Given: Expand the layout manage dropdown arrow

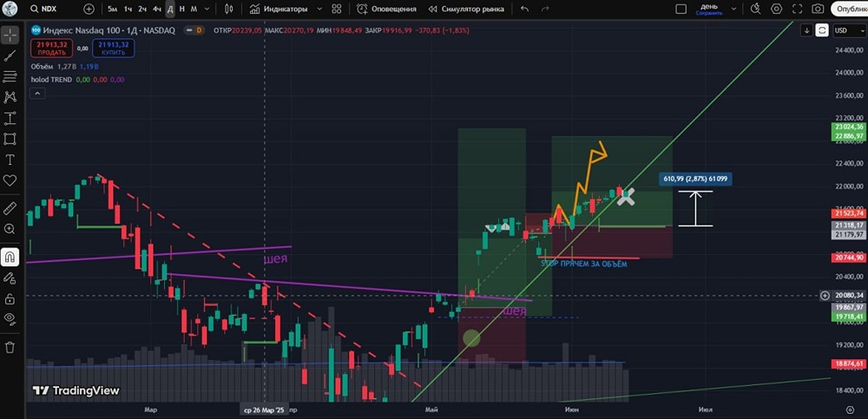Looking at the screenshot, I should coord(734,9).
